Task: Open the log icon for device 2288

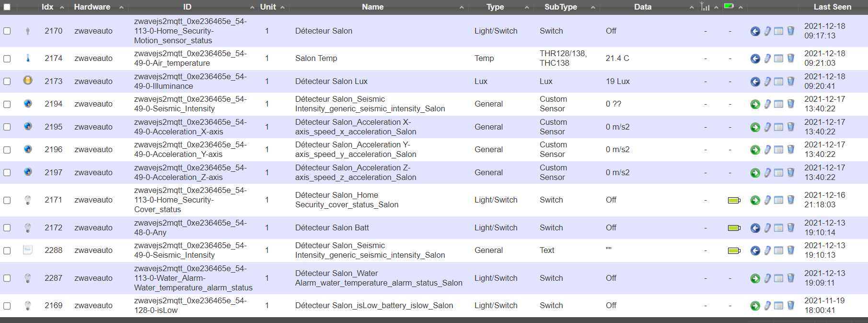Action: [x=779, y=251]
